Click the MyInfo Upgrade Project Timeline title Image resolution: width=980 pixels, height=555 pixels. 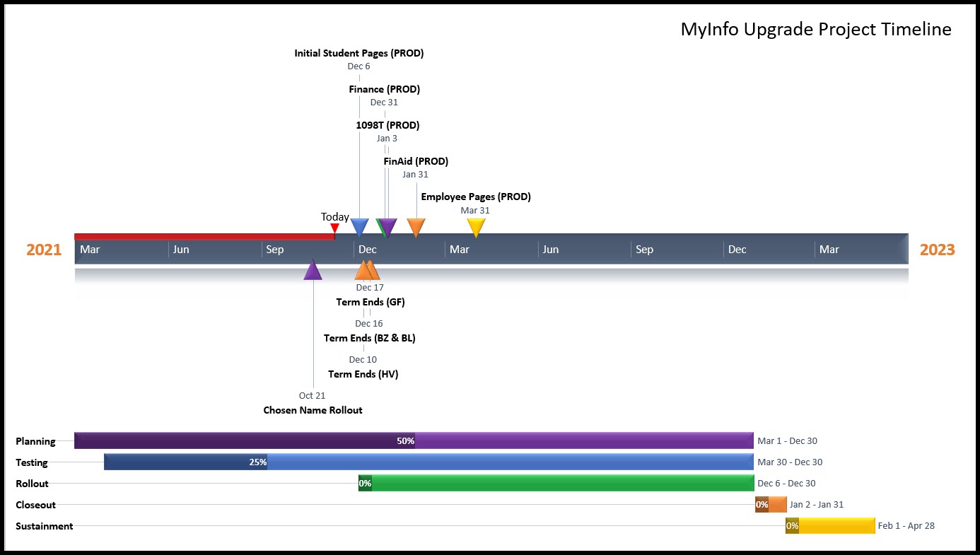816,29
